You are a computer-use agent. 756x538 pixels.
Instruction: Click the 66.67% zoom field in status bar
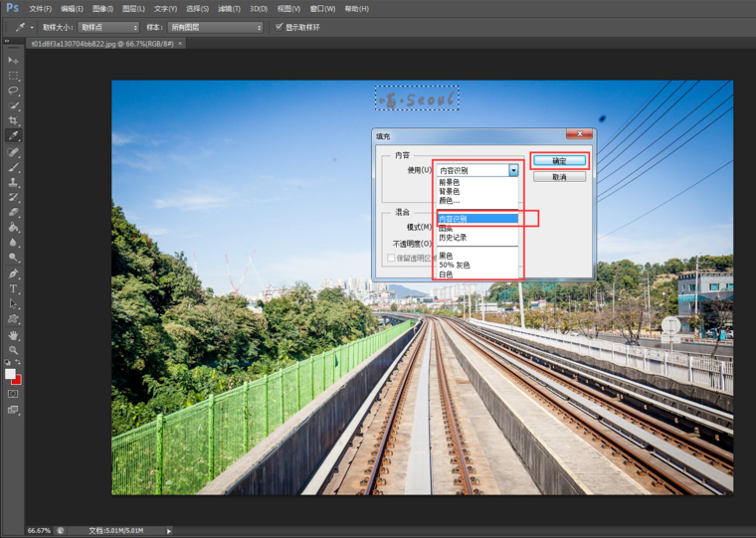[39, 531]
